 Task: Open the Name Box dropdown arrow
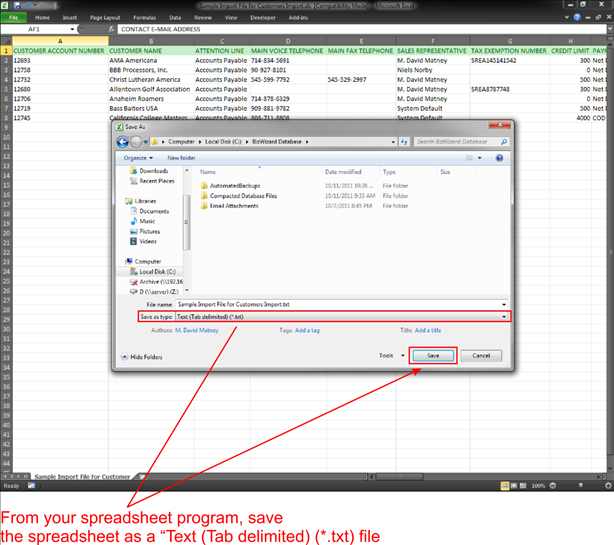pyautogui.click(x=72, y=29)
